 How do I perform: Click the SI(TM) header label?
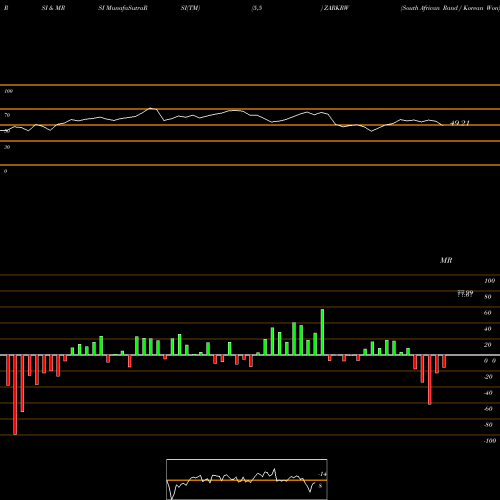point(190,8)
